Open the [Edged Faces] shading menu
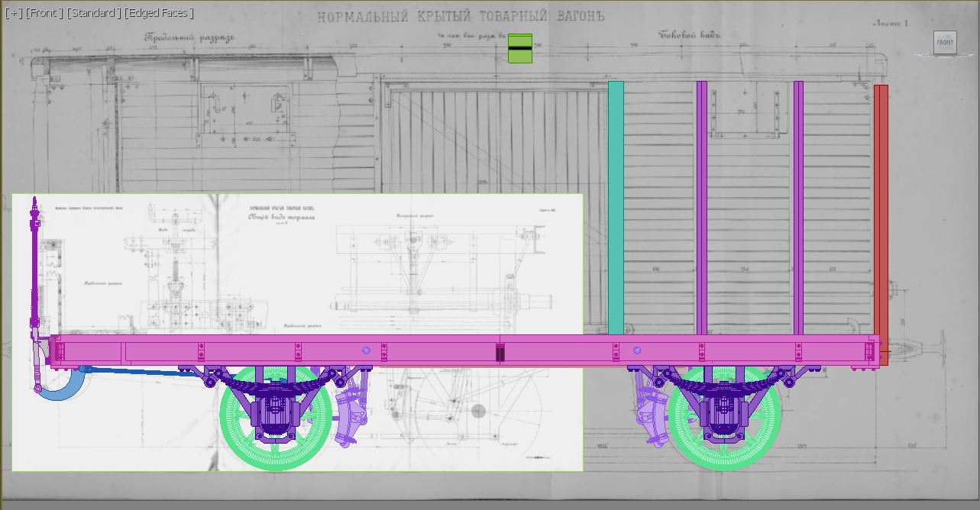 tap(159, 13)
